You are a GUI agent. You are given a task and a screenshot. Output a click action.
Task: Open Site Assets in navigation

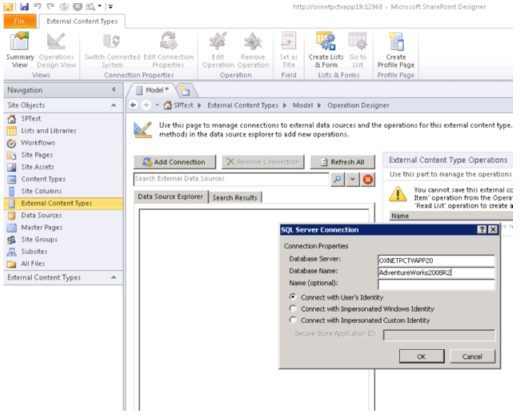[38, 167]
